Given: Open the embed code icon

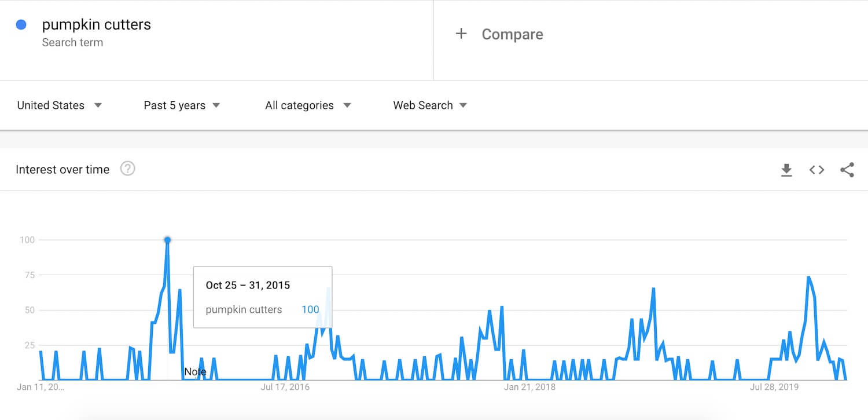Looking at the screenshot, I should [x=816, y=170].
